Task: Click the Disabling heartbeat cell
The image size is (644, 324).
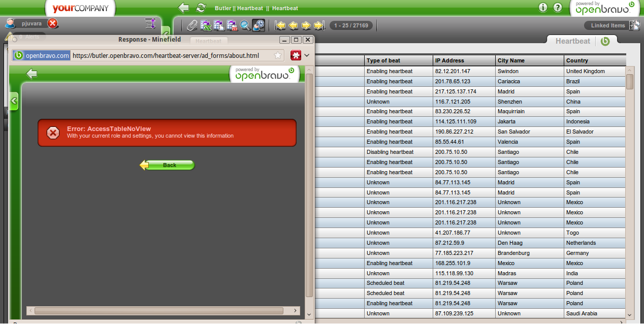Action: pos(399,152)
